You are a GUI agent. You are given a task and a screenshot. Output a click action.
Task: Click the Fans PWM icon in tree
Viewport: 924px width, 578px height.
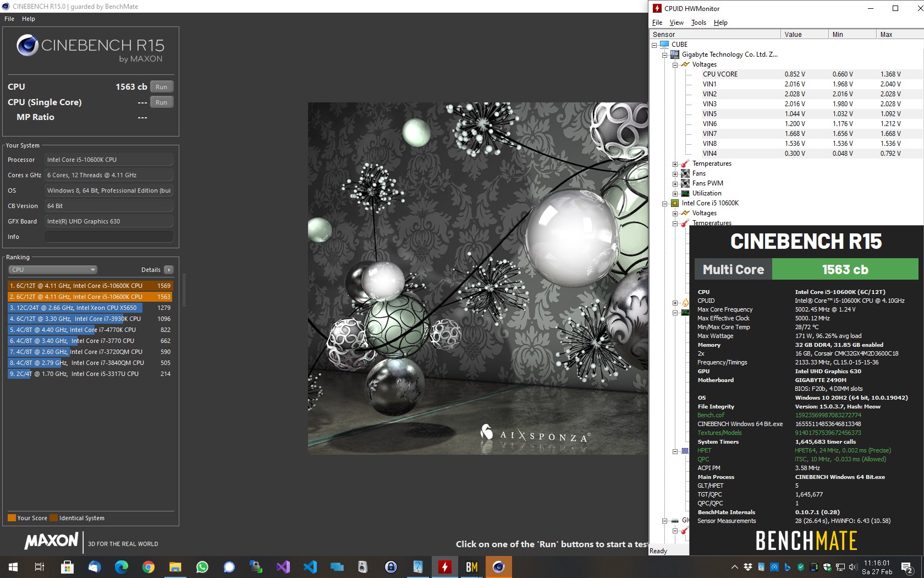[x=685, y=183]
